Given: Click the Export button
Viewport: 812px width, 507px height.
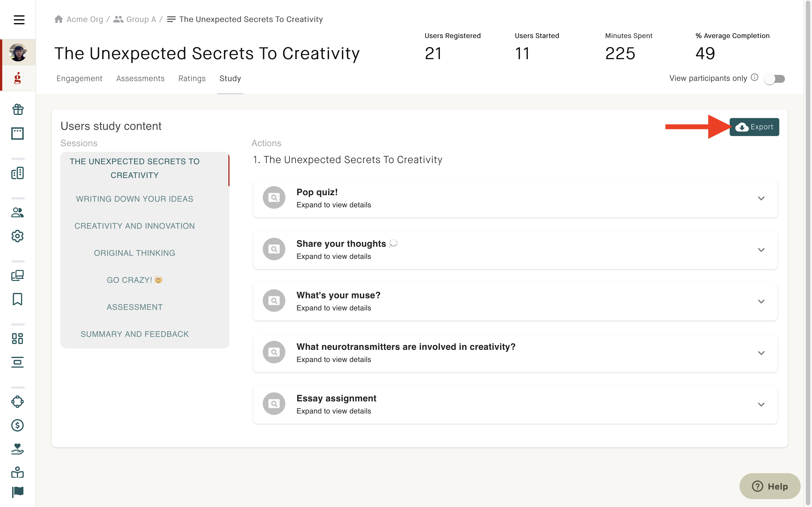Looking at the screenshot, I should pyautogui.click(x=754, y=127).
